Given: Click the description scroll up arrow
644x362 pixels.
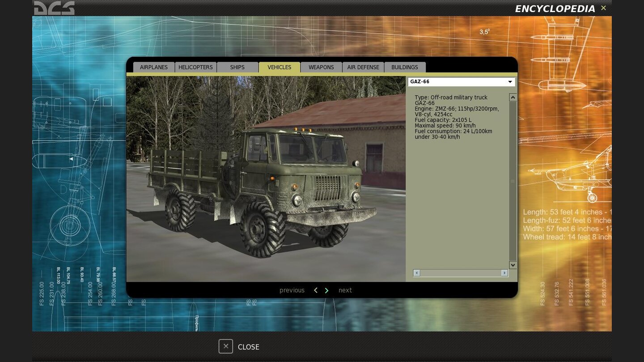Looking at the screenshot, I should point(513,97).
